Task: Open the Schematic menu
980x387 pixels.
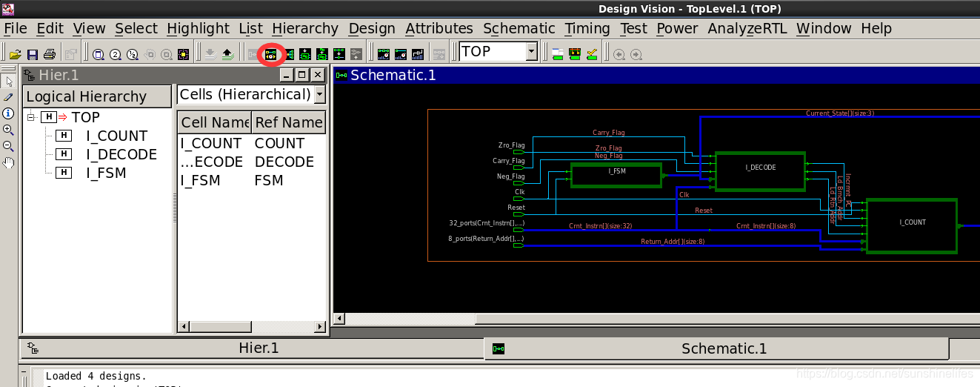Action: (x=519, y=28)
